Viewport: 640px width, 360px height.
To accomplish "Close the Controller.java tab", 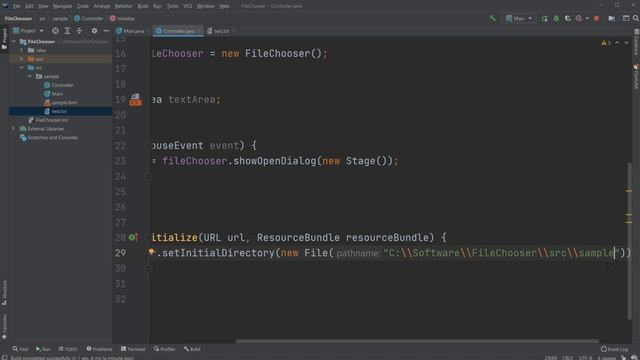I will (x=199, y=31).
